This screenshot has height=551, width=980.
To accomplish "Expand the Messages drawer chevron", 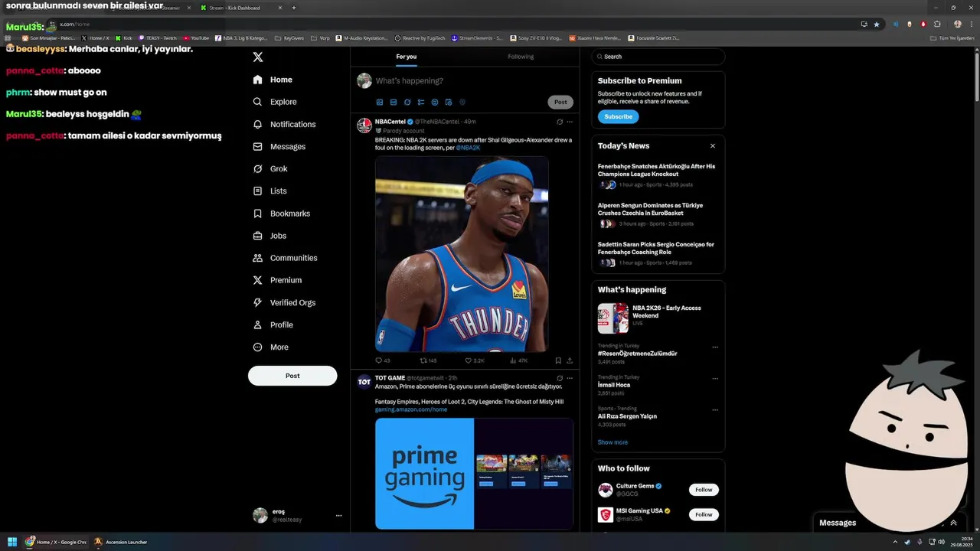I will pos(953,523).
